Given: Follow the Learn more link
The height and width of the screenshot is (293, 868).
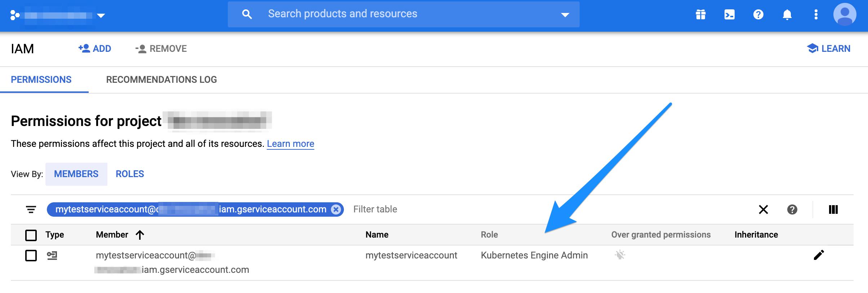Looking at the screenshot, I should click(x=291, y=144).
